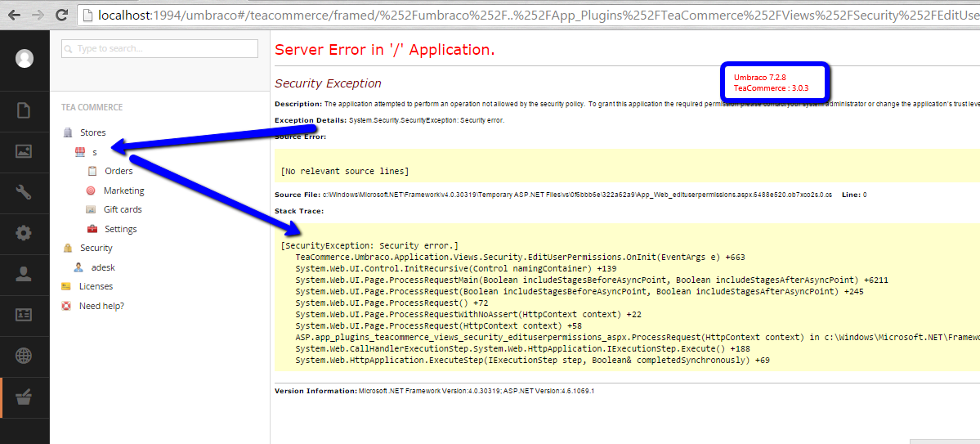This screenshot has width=980, height=444.
Task: Click the browser back arrow
Action: click(14, 15)
